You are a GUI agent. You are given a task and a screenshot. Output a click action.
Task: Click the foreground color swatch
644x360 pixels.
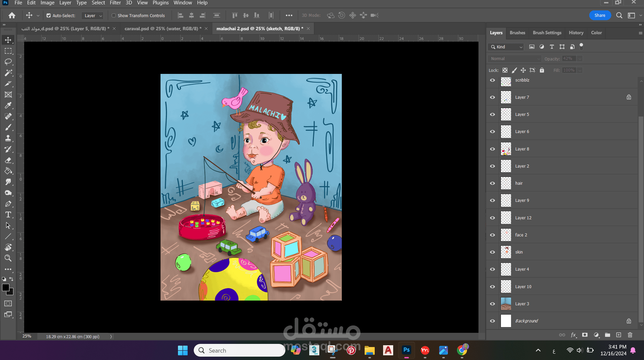coord(6,287)
